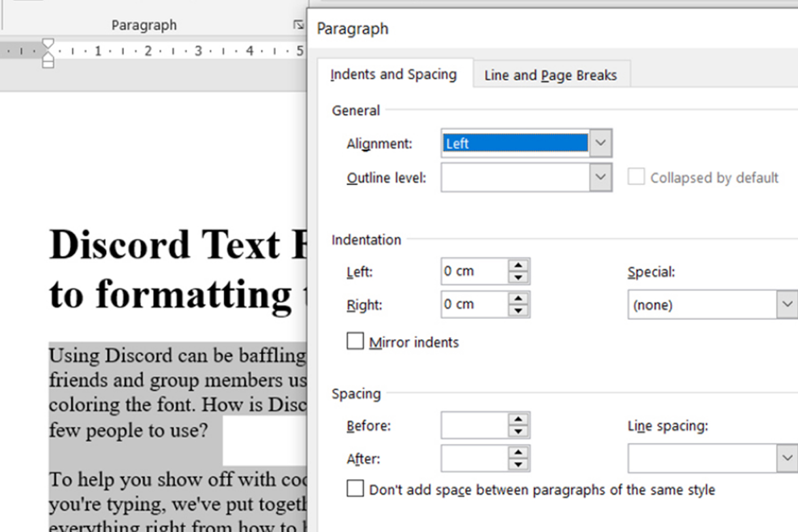Select the Indents and Spacing tab
The width and height of the screenshot is (798, 532).
click(x=393, y=74)
